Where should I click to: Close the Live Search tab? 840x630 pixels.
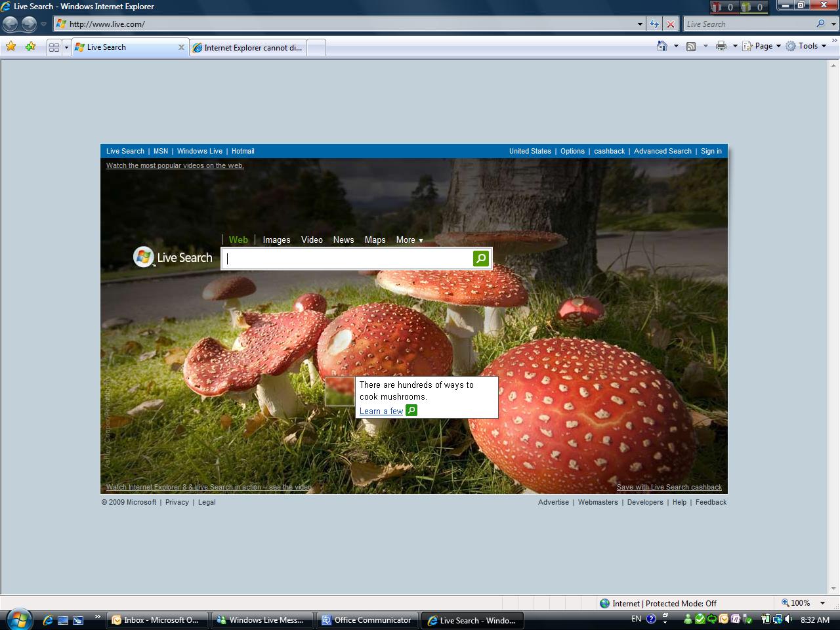point(182,47)
